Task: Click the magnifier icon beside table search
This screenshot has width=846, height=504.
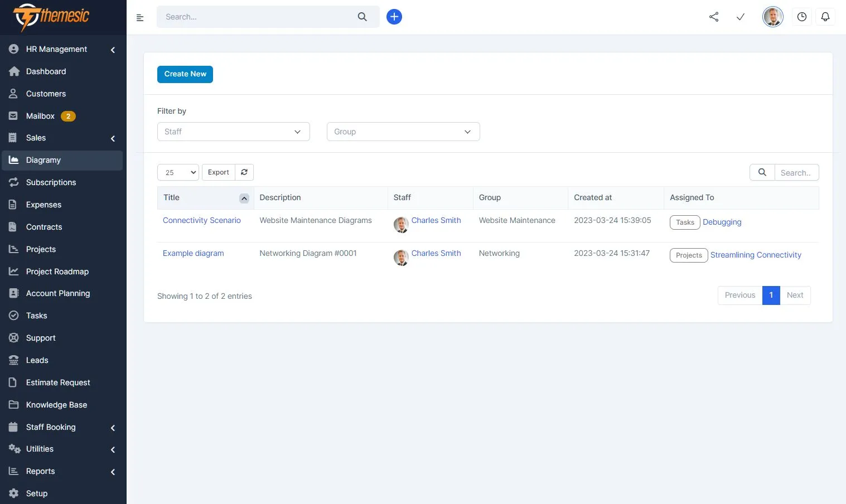Action: click(762, 172)
